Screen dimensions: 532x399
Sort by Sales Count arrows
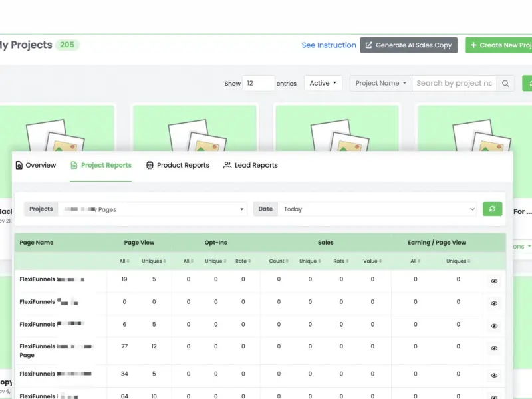coord(287,261)
